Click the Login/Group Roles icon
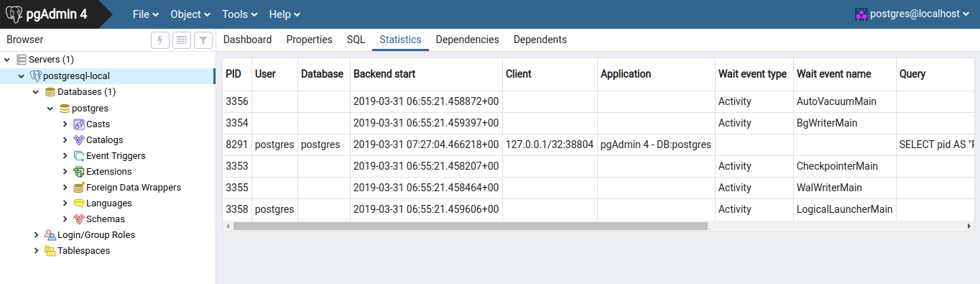This screenshot has width=980, height=284. pos(50,235)
